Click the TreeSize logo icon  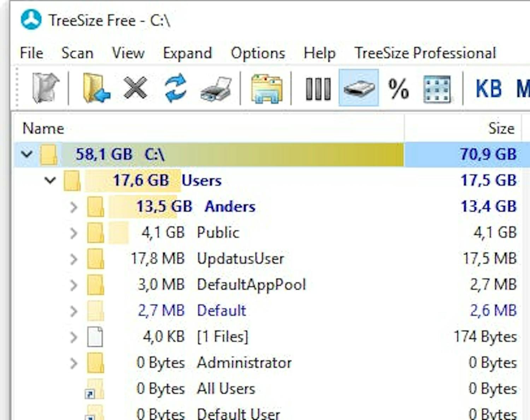click(x=31, y=20)
